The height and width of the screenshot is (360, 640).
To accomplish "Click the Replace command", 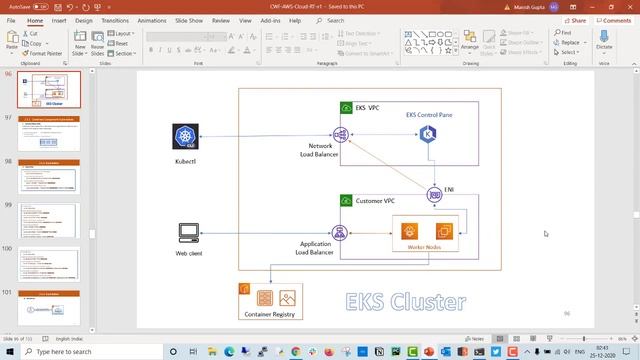I will tap(567, 42).
